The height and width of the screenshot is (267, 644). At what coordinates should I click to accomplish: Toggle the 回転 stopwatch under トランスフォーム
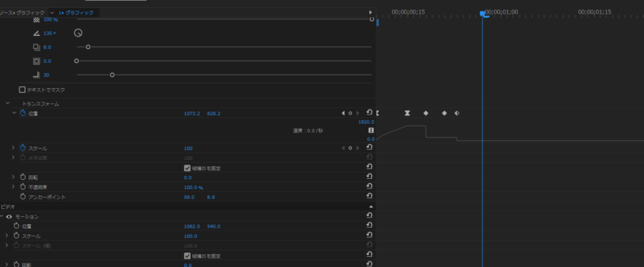(23, 177)
